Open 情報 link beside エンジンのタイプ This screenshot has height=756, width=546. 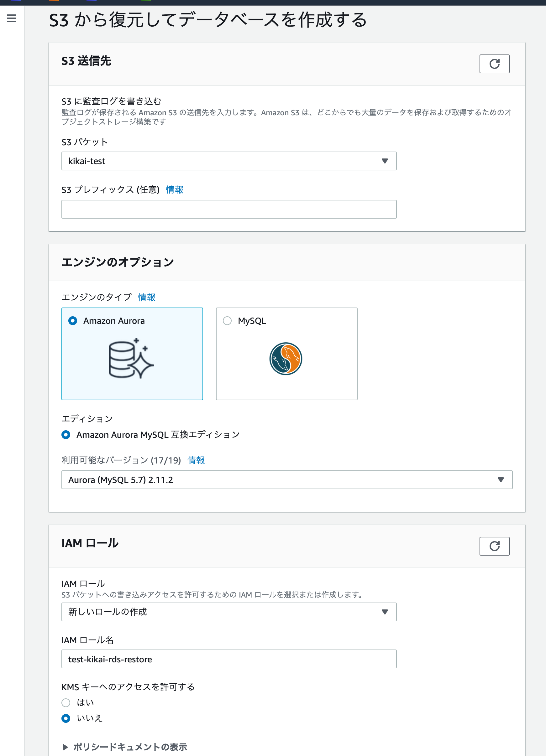[x=147, y=297]
